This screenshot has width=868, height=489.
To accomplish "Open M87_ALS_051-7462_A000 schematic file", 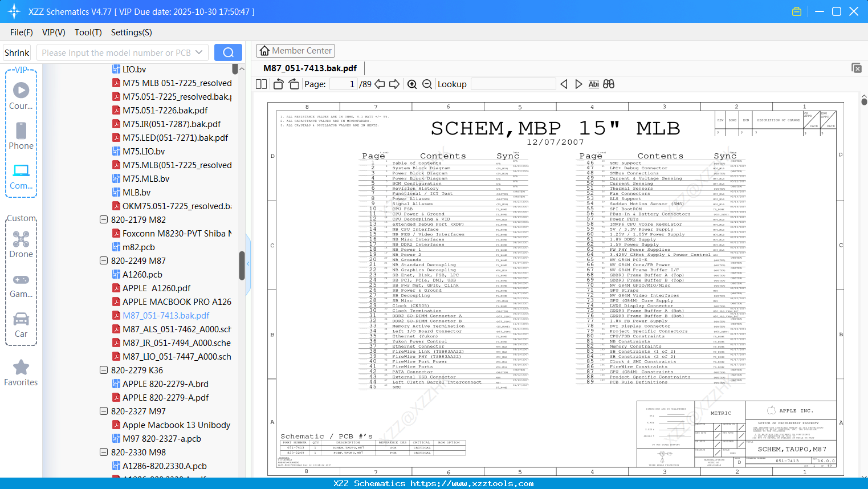I will coord(177,329).
